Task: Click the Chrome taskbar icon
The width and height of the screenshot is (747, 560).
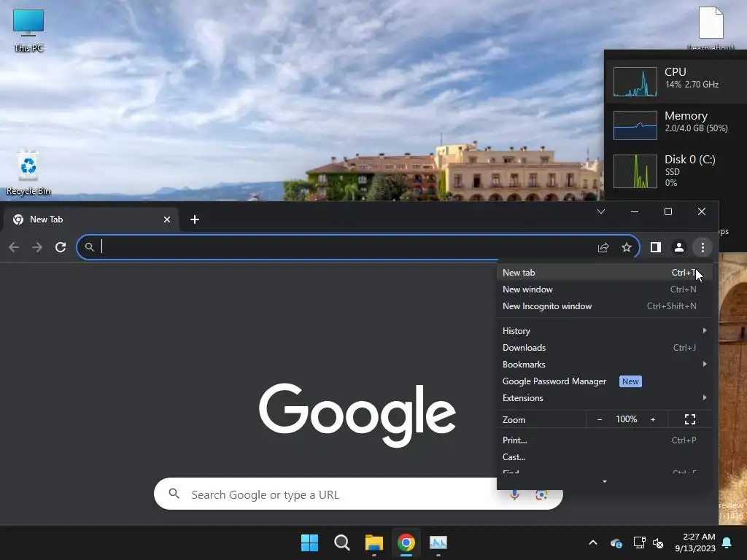Action: [406, 542]
